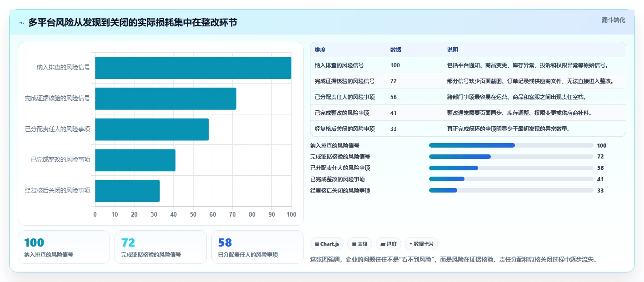Click the progress bar valued 33

511,191
